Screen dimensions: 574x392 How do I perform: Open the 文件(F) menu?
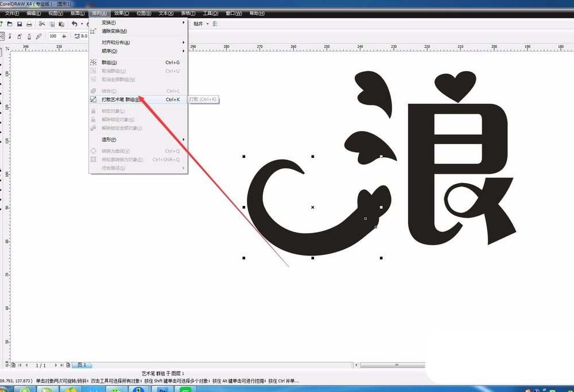point(12,13)
